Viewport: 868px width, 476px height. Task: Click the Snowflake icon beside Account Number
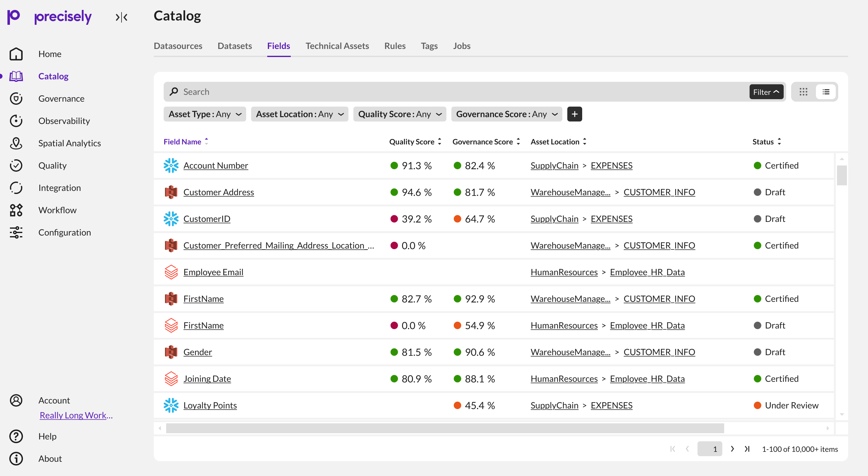171,165
